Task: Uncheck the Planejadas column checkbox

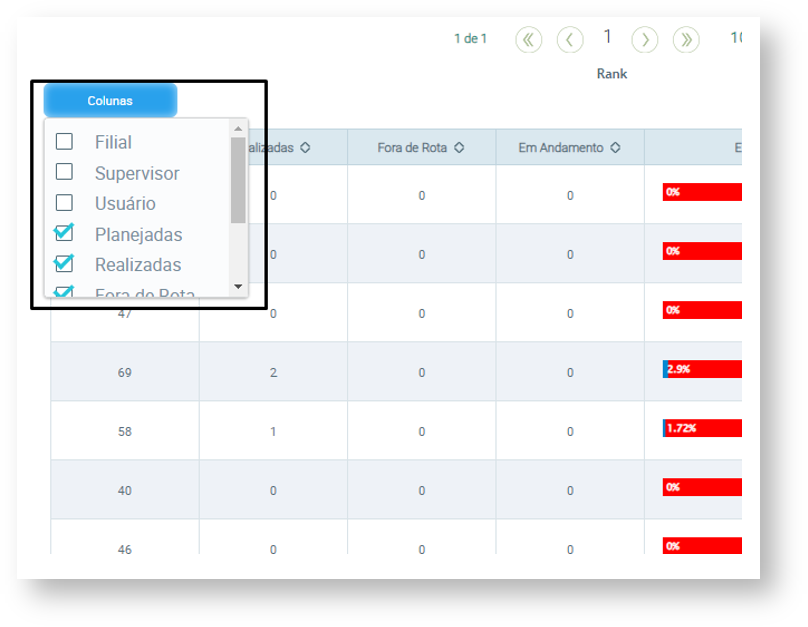Action: point(64,233)
